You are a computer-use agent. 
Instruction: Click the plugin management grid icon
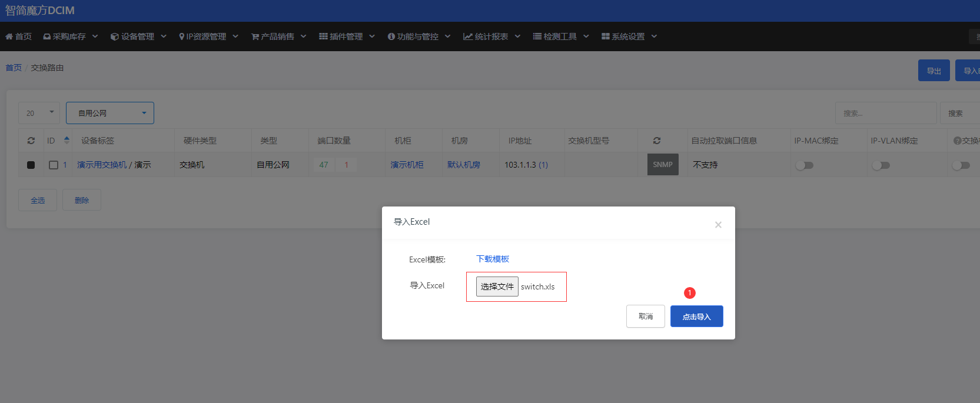[323, 36]
